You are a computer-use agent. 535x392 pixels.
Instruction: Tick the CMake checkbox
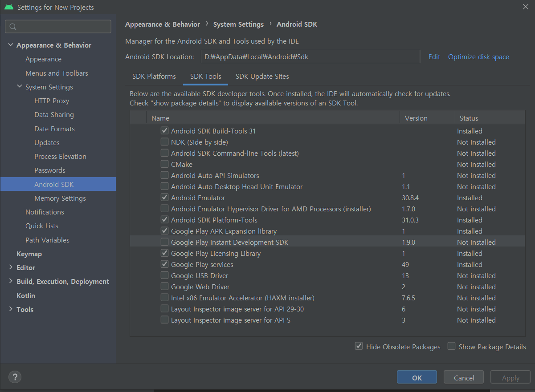coord(164,164)
